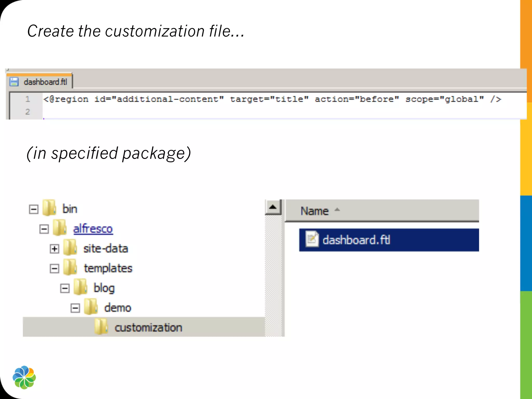532x399 pixels.
Task: Select the templates tree label
Action: click(x=108, y=268)
